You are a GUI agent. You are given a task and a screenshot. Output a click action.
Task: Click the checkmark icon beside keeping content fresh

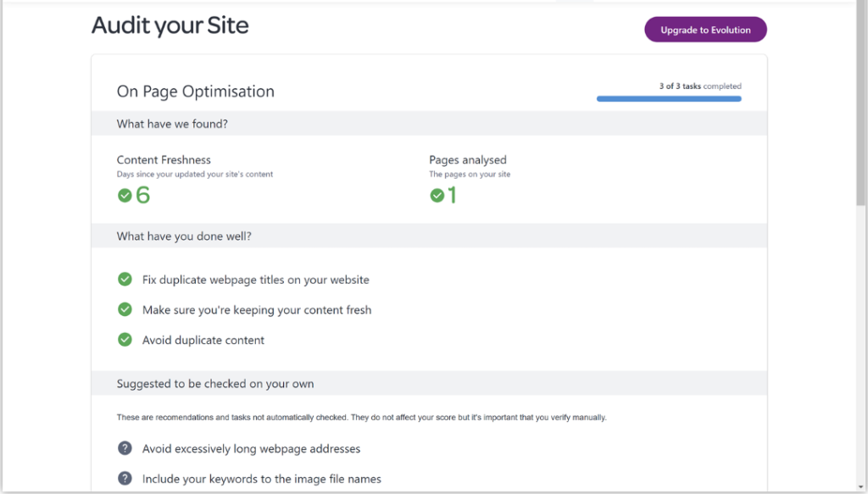[125, 309]
